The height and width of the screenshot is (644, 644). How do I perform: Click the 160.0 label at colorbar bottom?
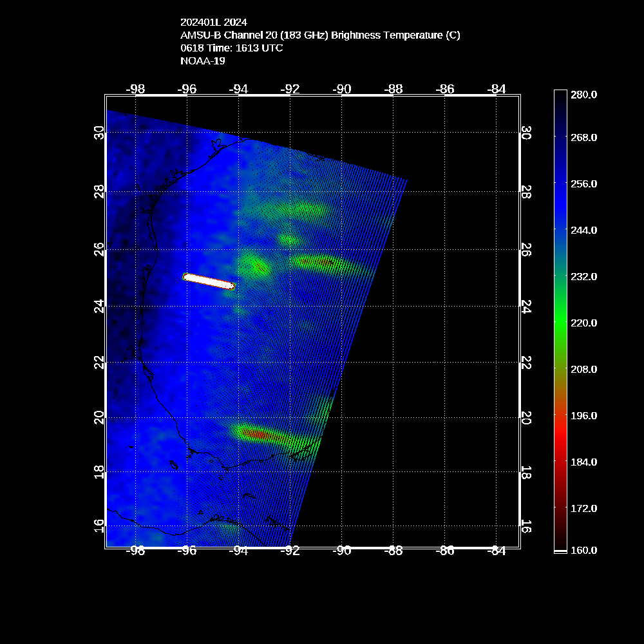[x=583, y=550]
